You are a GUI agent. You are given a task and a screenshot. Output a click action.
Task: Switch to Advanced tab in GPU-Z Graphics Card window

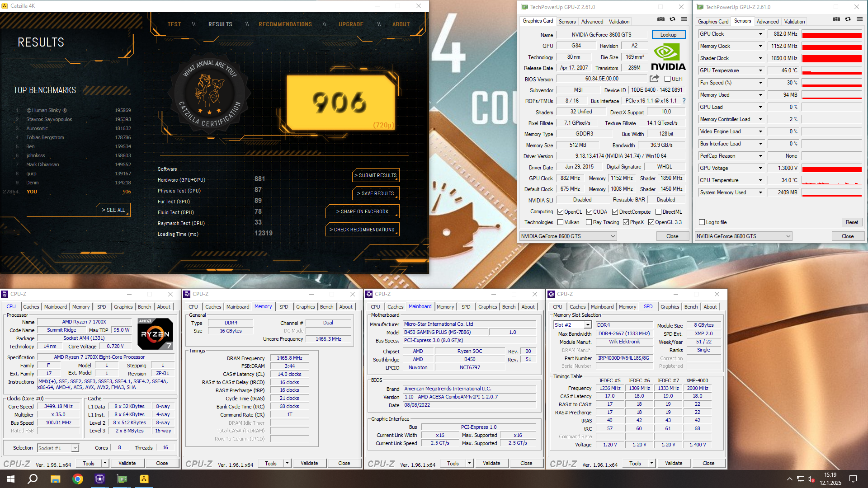592,21
